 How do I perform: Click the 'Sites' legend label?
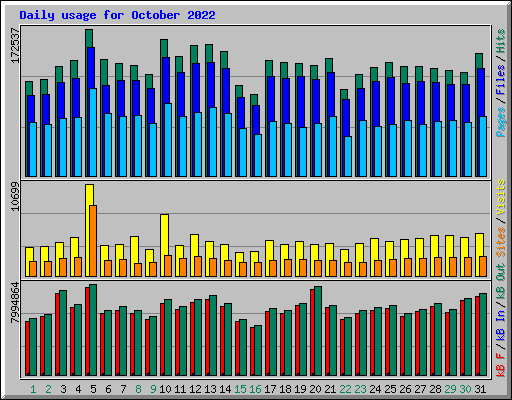[x=501, y=242]
